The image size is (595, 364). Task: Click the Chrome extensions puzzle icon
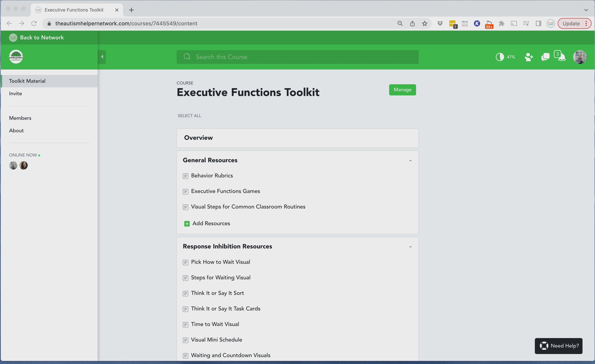(502, 23)
